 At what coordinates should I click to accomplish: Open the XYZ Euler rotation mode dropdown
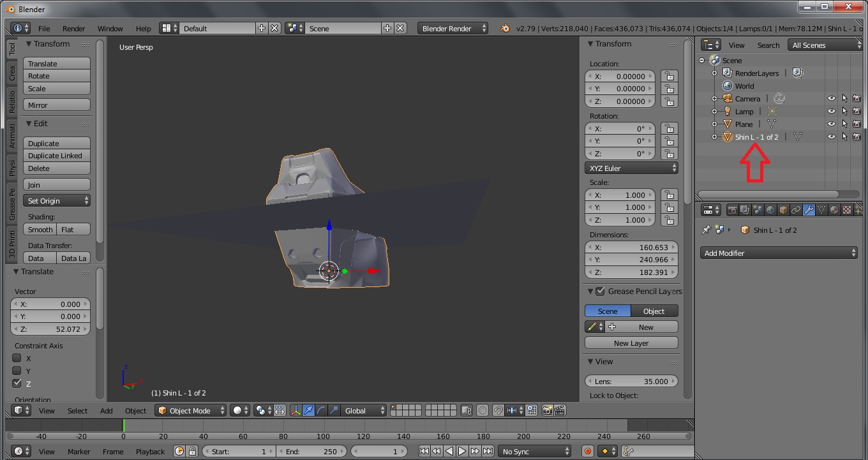pos(631,168)
